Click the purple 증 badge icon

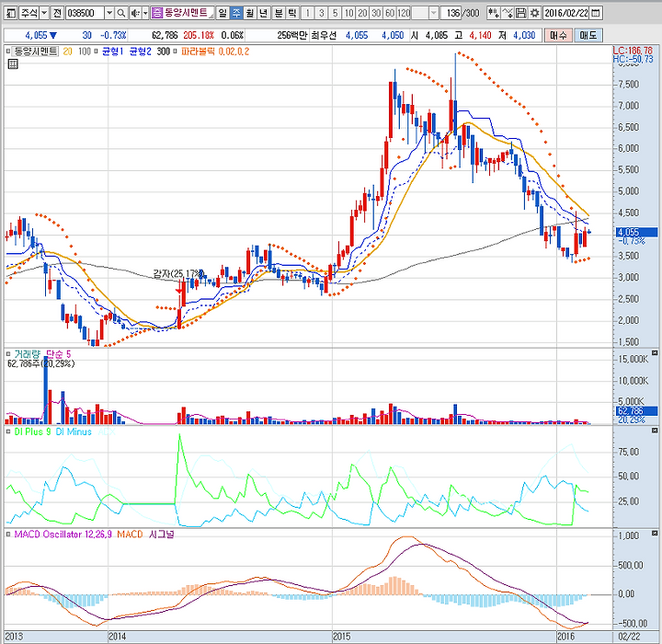click(156, 13)
